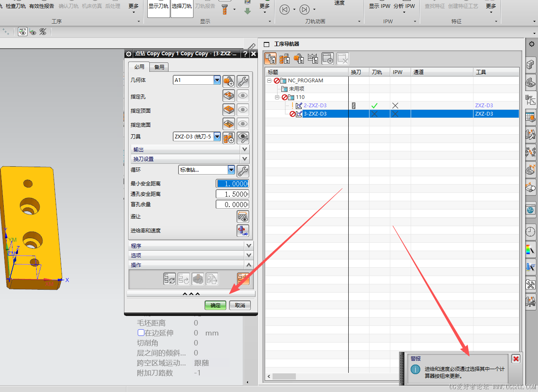Screen dimensions: 538x392
Task: Switch to the 必用 tab
Action: (139, 67)
